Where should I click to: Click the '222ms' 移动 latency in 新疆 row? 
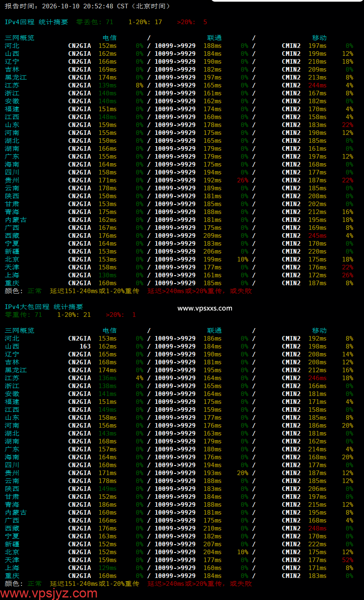(317, 544)
